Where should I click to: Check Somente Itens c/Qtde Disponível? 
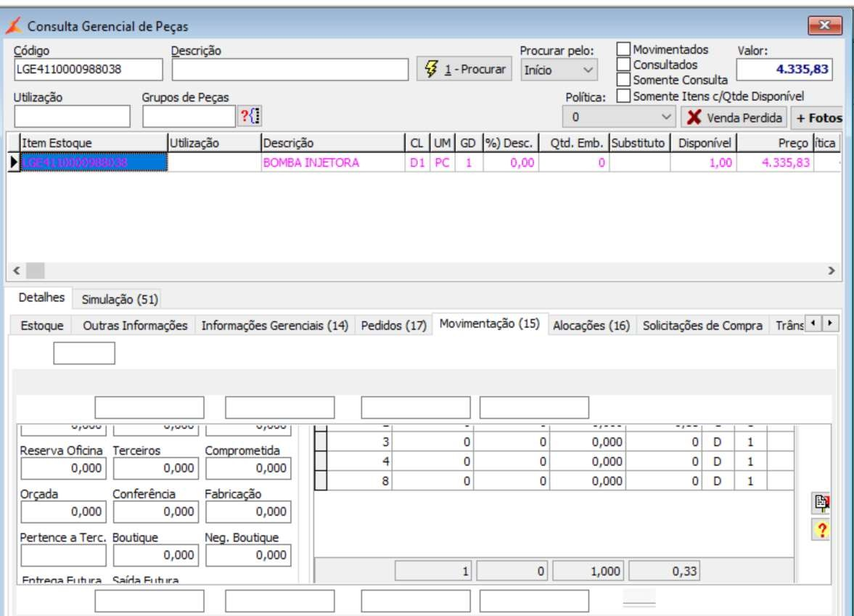623,96
